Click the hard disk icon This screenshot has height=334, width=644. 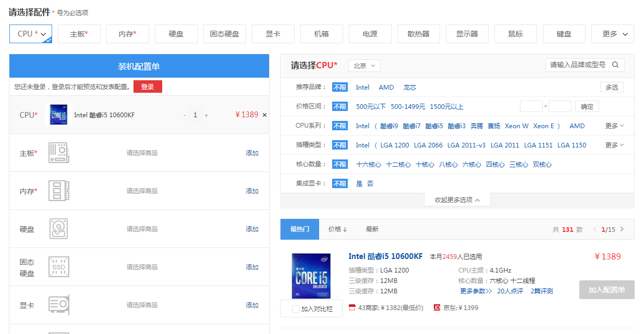point(58,229)
